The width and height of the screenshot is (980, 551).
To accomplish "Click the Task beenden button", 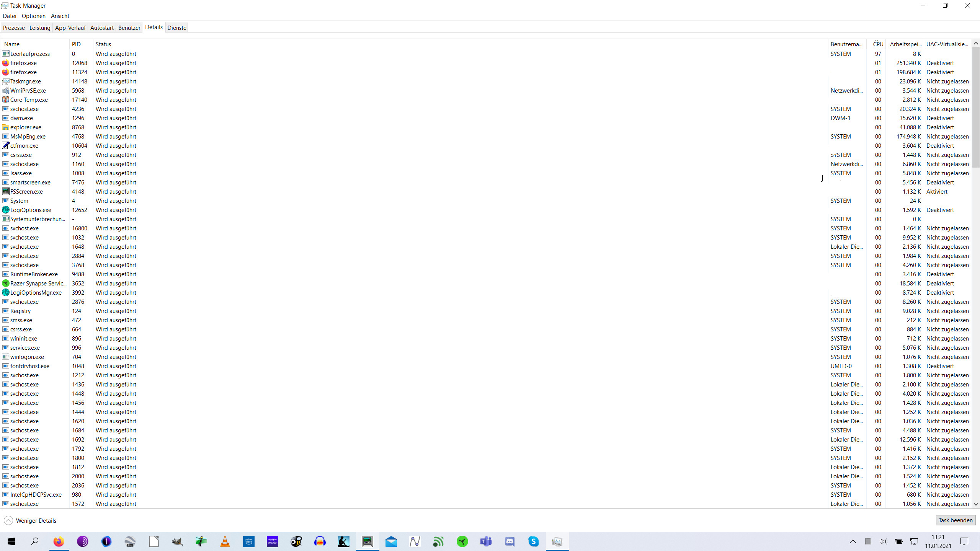I will [955, 520].
